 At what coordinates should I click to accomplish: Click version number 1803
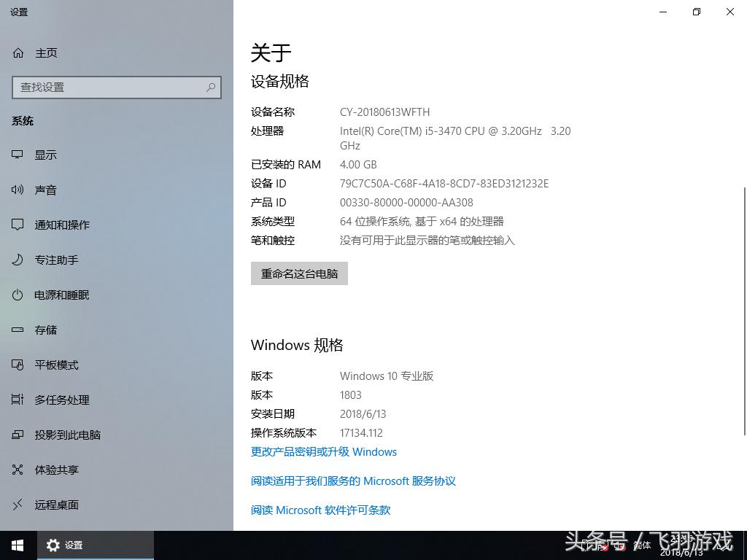click(351, 394)
